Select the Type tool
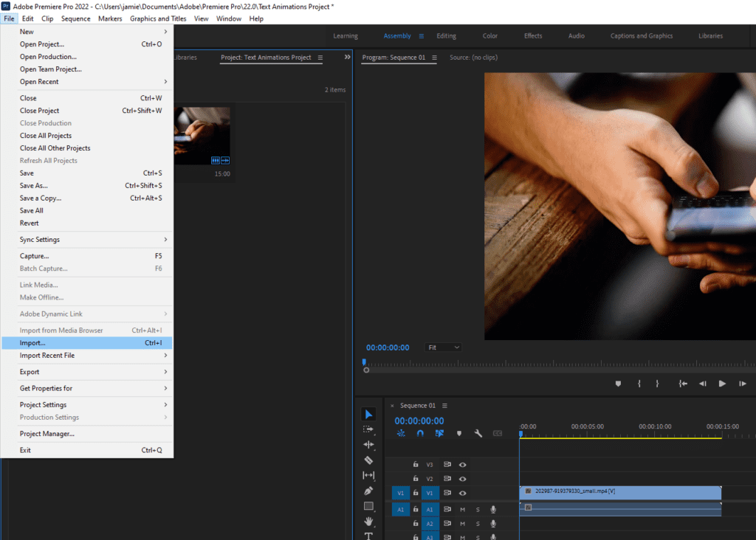 (x=368, y=536)
